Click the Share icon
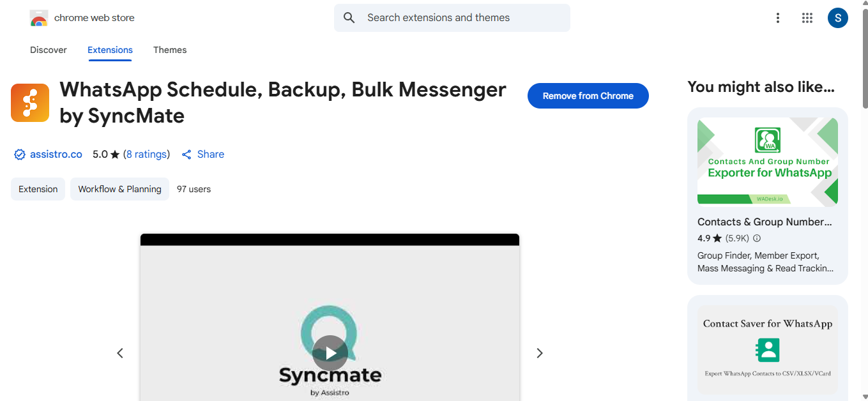The width and height of the screenshot is (868, 401). point(186,154)
